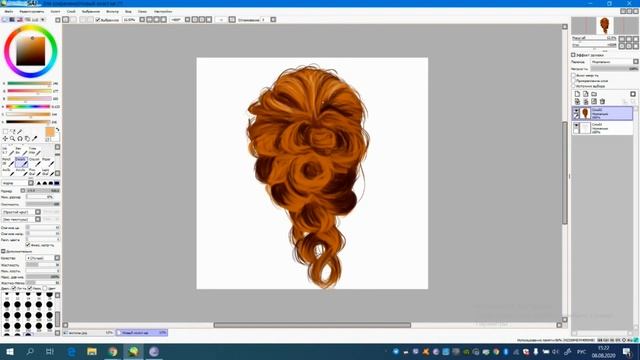640x360 pixels.
Task: Transfer layer down icon
Action: pyautogui.click(x=577, y=101)
